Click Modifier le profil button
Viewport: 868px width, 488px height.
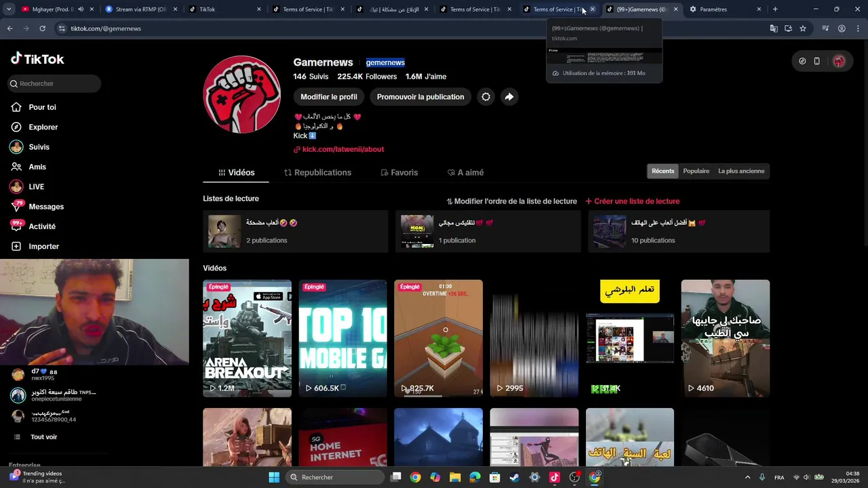click(329, 97)
